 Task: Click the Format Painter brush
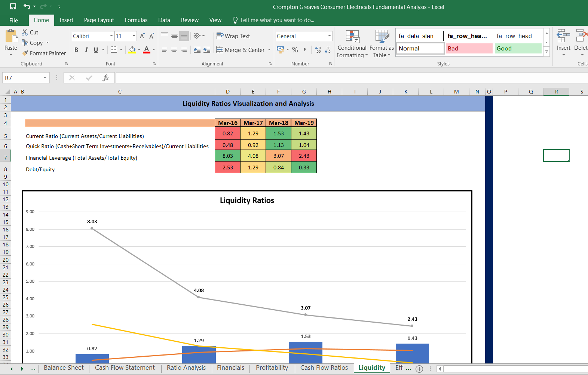point(25,53)
